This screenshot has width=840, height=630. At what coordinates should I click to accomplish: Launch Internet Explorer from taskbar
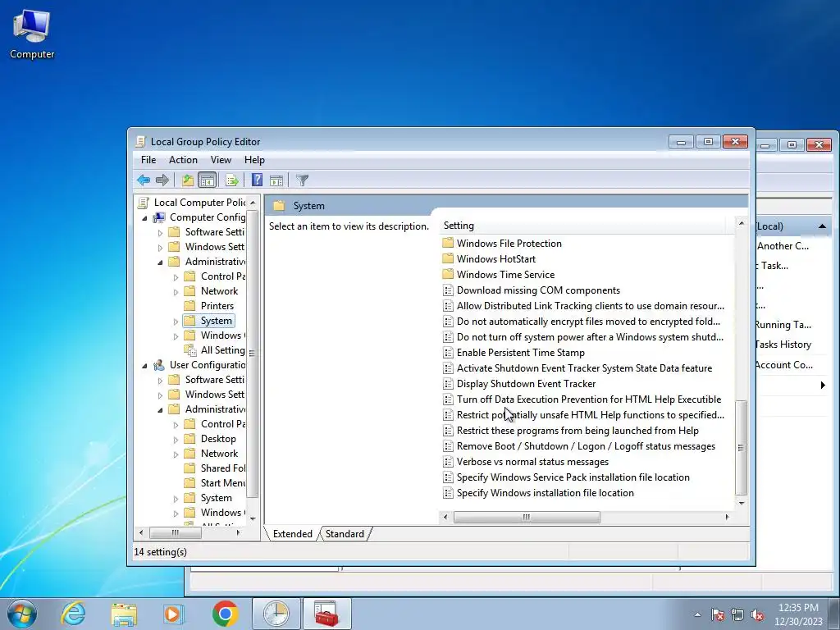coord(73,614)
